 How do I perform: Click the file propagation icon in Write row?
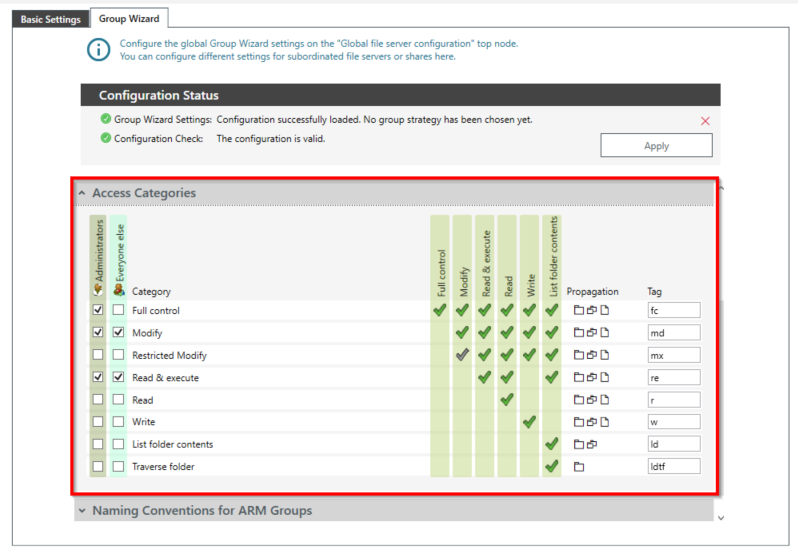pos(604,422)
